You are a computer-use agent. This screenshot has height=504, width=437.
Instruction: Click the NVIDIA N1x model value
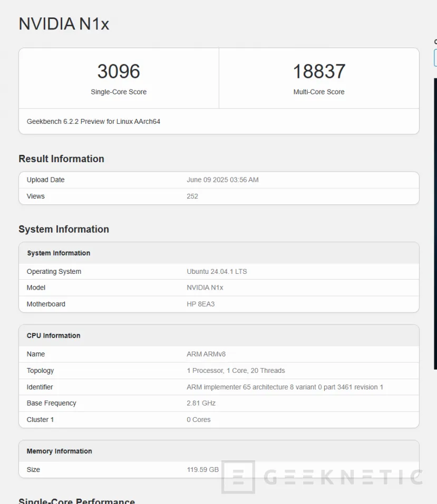click(205, 288)
